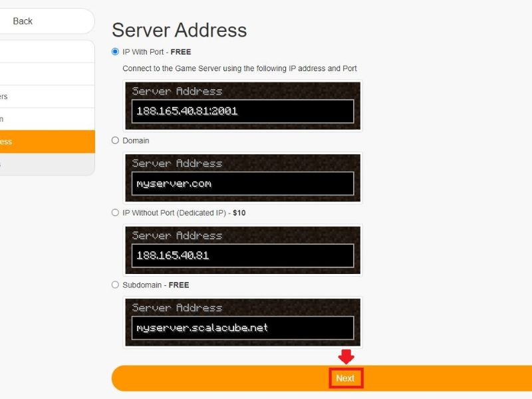Click the 188.165.40.81:2001 address field
This screenshot has height=399, width=532.
[x=243, y=111]
